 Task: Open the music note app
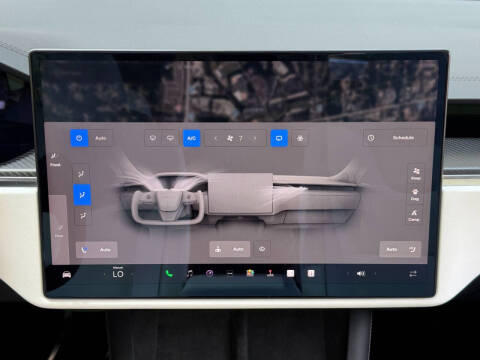tap(190, 274)
